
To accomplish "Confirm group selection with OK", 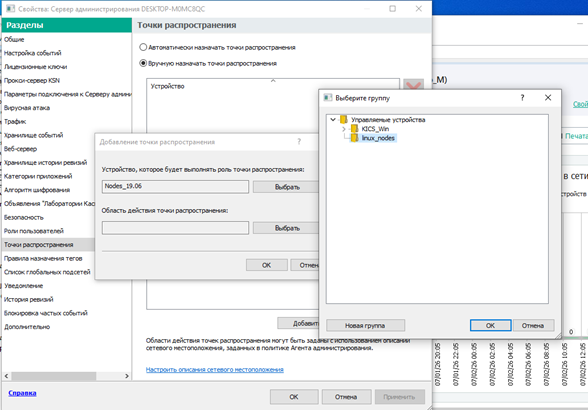I will pyautogui.click(x=490, y=326).
